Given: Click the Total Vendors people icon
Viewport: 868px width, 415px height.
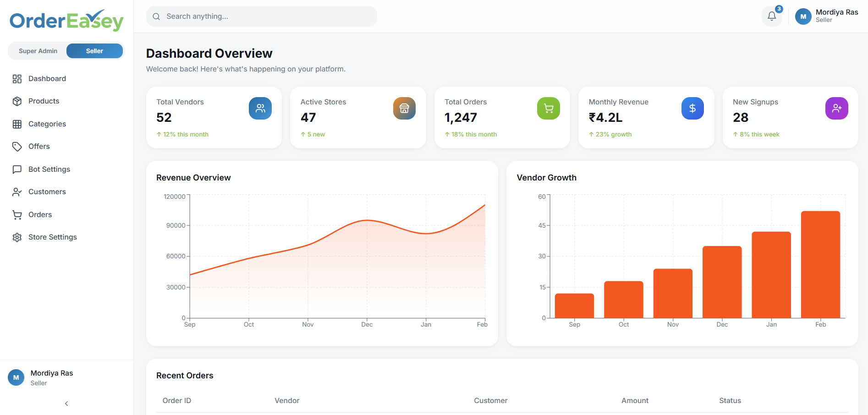Looking at the screenshot, I should pos(260,108).
